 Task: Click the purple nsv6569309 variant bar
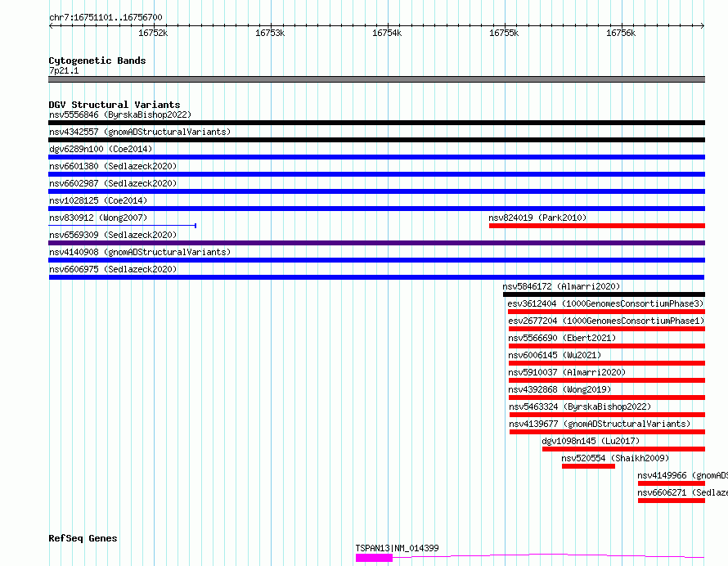coord(376,243)
